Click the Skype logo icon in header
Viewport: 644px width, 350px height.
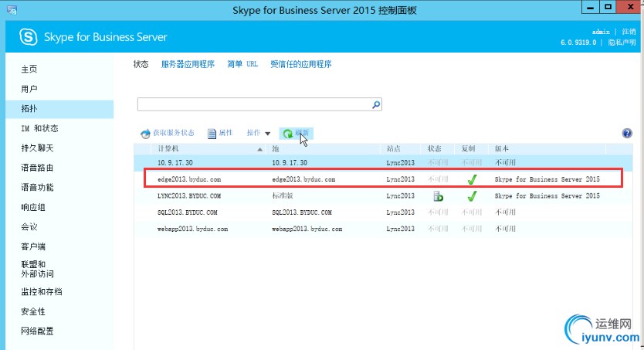coord(29,37)
